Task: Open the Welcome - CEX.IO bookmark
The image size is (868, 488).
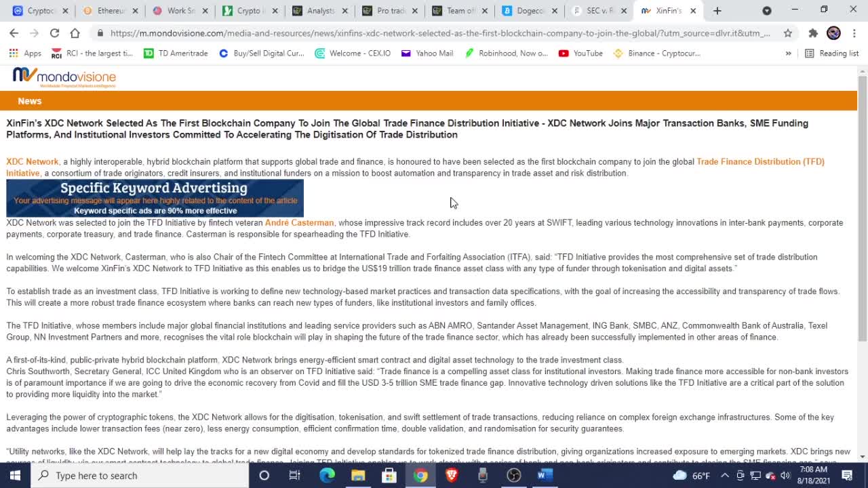Action: pyautogui.click(x=353, y=54)
